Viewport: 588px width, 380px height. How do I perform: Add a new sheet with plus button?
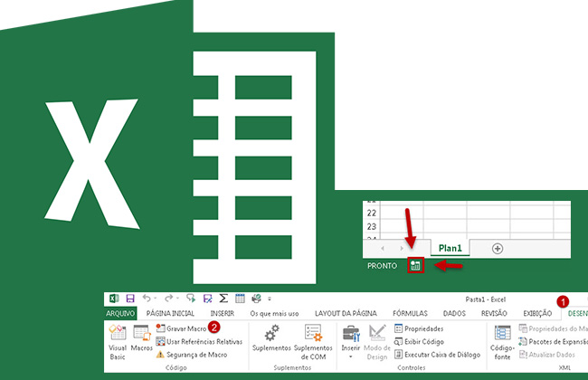click(498, 248)
